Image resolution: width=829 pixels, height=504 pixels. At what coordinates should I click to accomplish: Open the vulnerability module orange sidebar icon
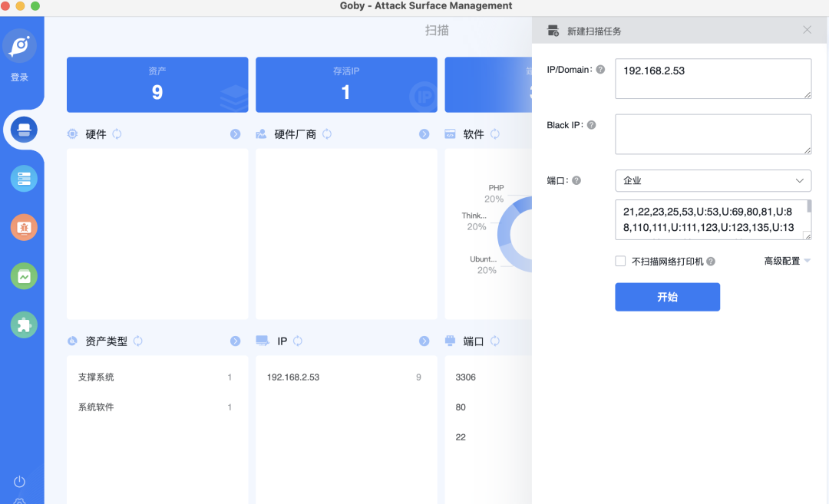point(22,227)
